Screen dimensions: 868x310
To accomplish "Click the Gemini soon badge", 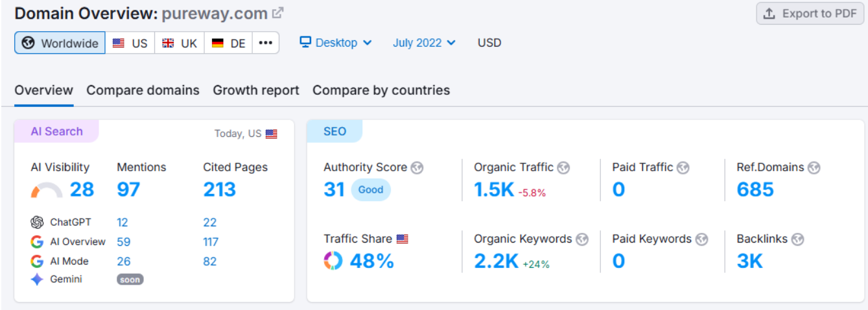I will tap(130, 280).
